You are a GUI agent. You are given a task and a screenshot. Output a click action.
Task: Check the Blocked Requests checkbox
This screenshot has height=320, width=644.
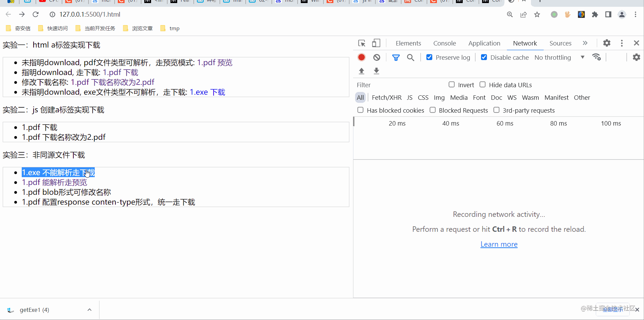(432, 110)
